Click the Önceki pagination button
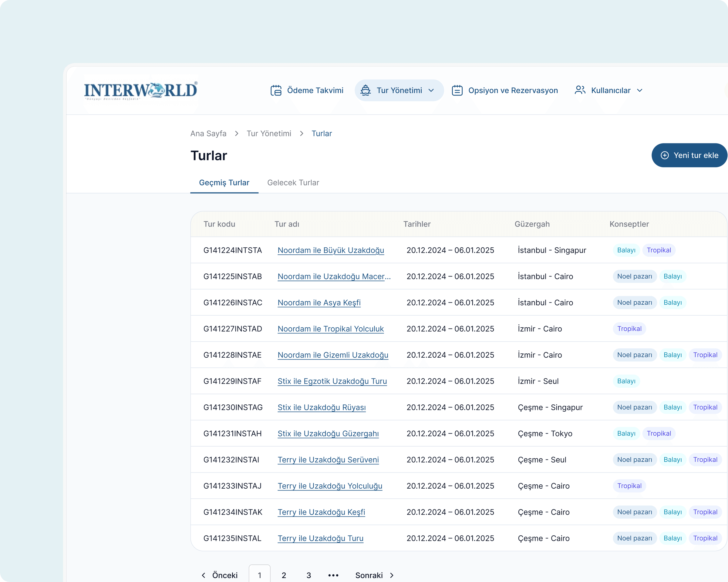The image size is (728, 582). tap(220, 575)
